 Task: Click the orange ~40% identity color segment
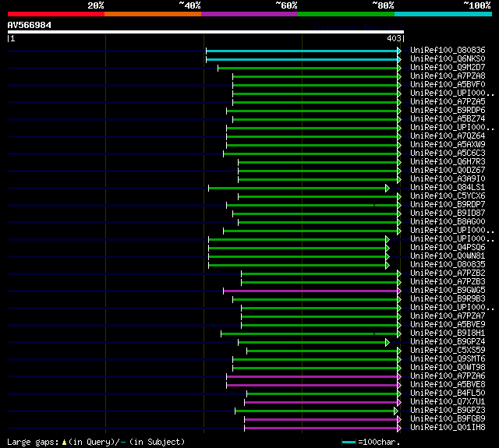pos(153,14)
